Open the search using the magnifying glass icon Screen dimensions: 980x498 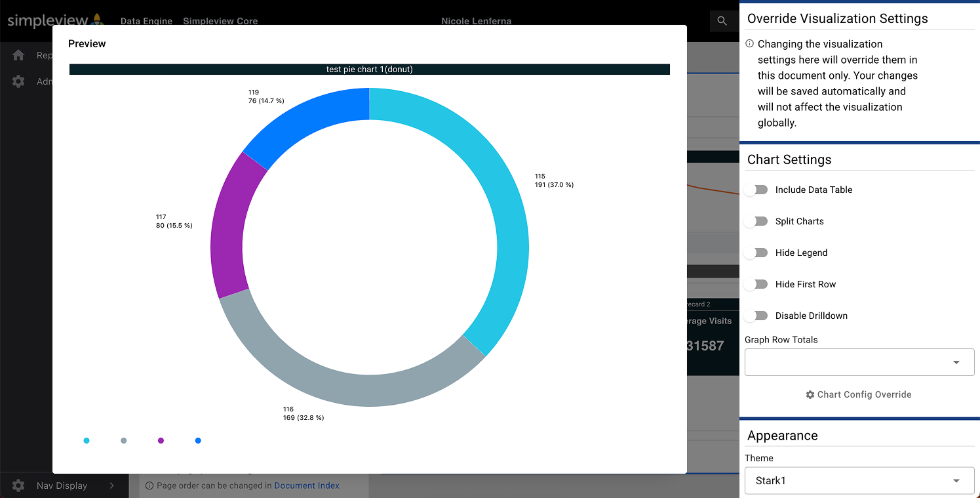722,20
